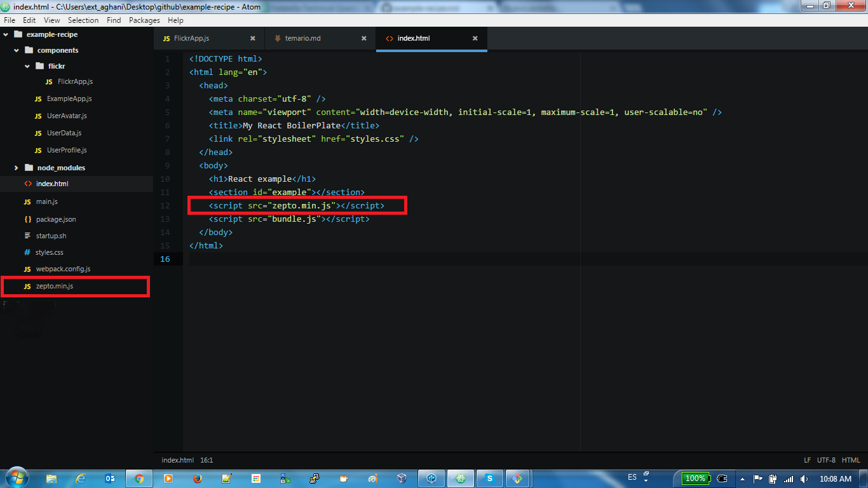Collapse the example-recipe root folder
The width and height of the screenshot is (868, 488).
[6, 34]
